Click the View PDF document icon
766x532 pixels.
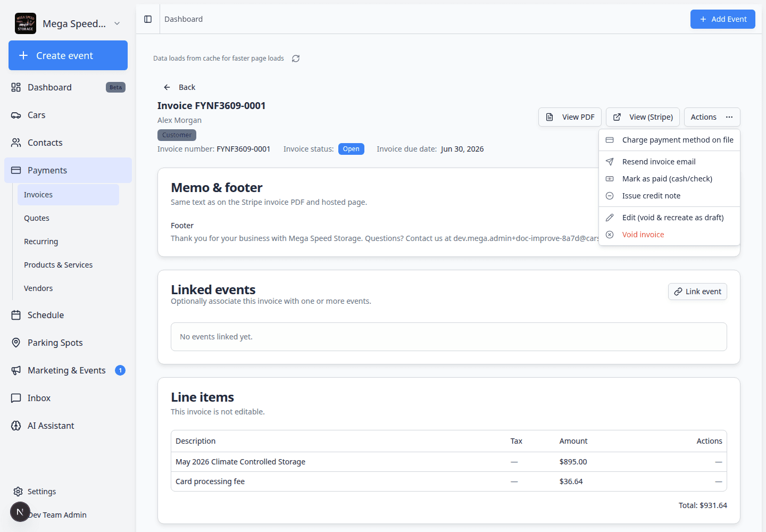tap(549, 117)
